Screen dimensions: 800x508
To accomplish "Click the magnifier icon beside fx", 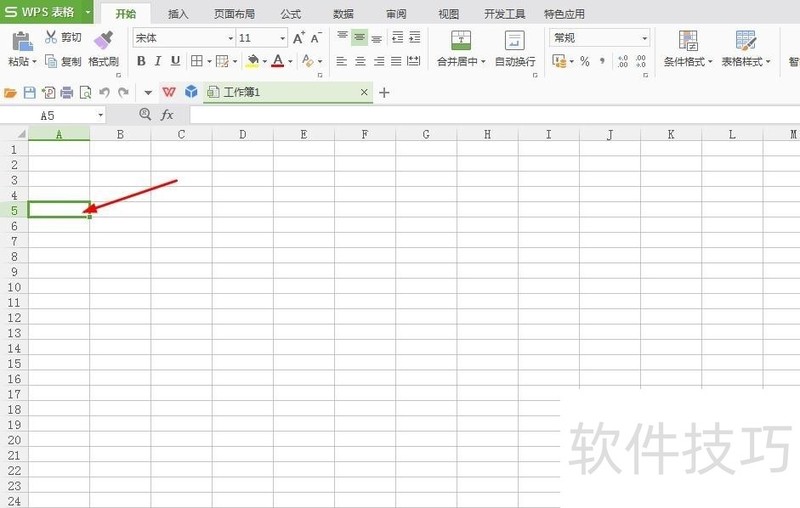I will (145, 114).
